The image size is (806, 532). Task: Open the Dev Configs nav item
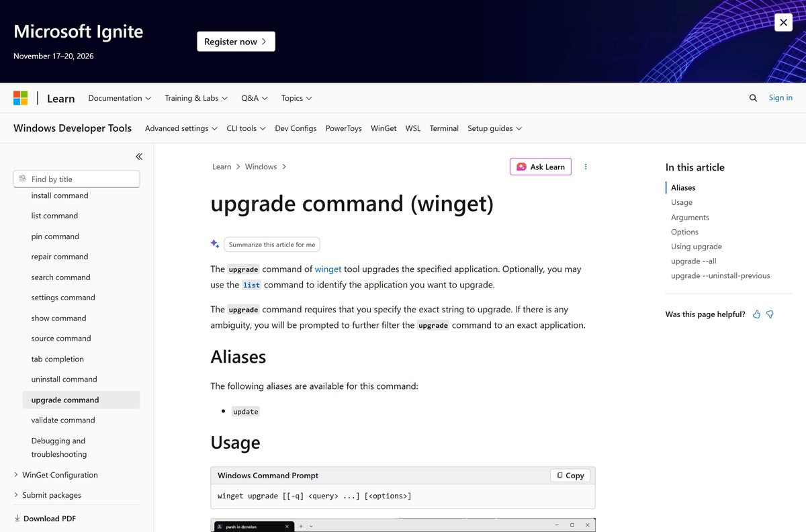[x=296, y=128]
